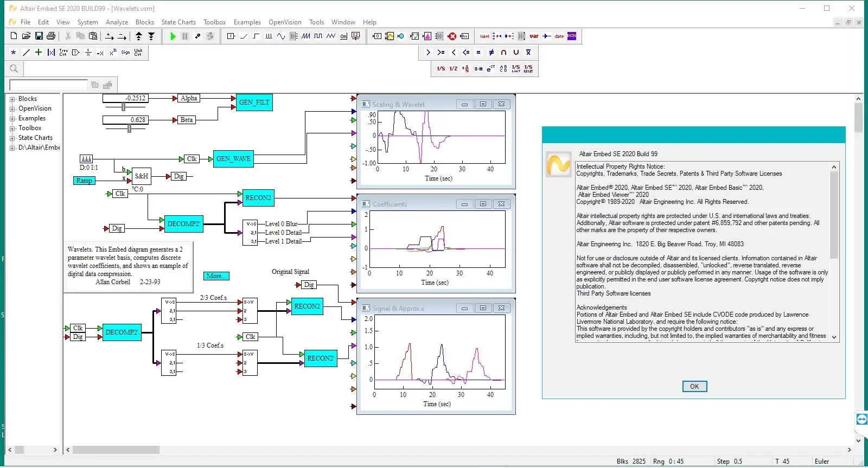Insert a purple BEZEL block

point(572,36)
